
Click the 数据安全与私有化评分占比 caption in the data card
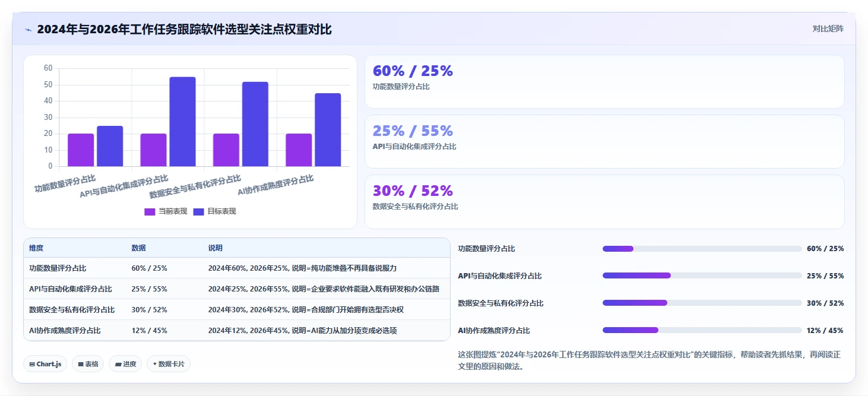[415, 207]
